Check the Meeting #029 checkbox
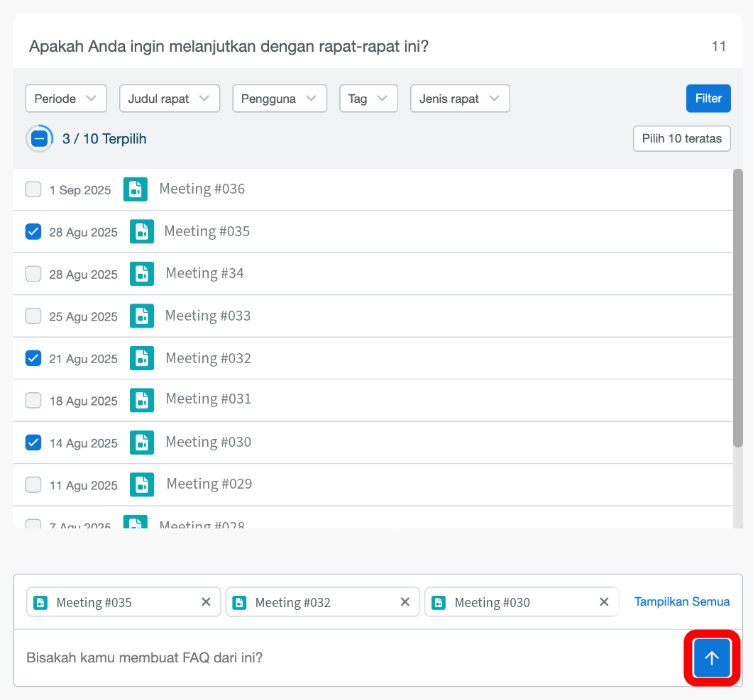The image size is (753, 700). click(33, 484)
